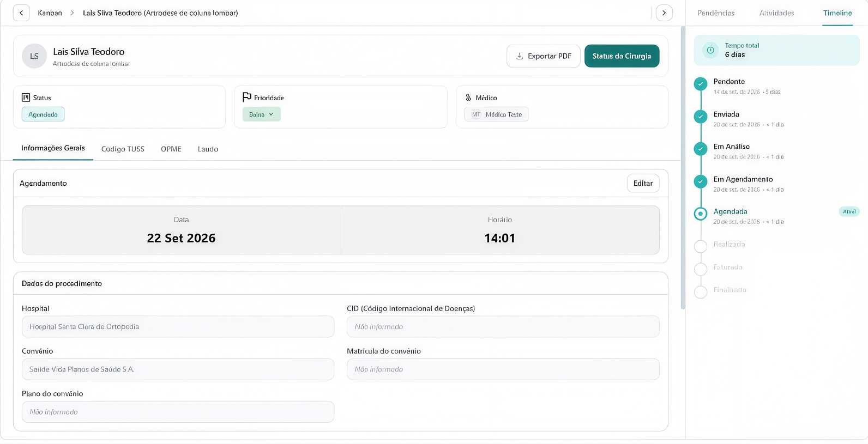
Task: Select the Timeline panel tab
Action: click(x=837, y=13)
